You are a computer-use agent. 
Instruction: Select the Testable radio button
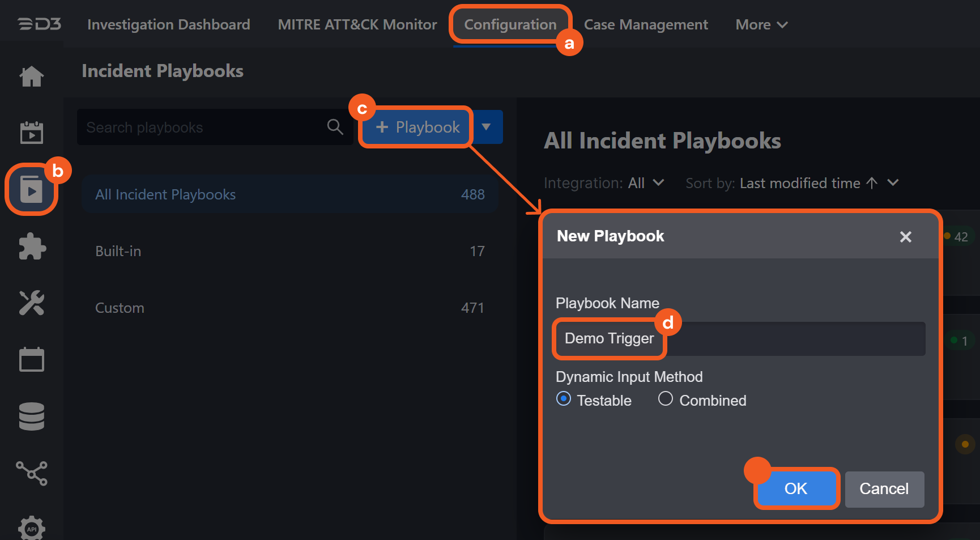(564, 399)
